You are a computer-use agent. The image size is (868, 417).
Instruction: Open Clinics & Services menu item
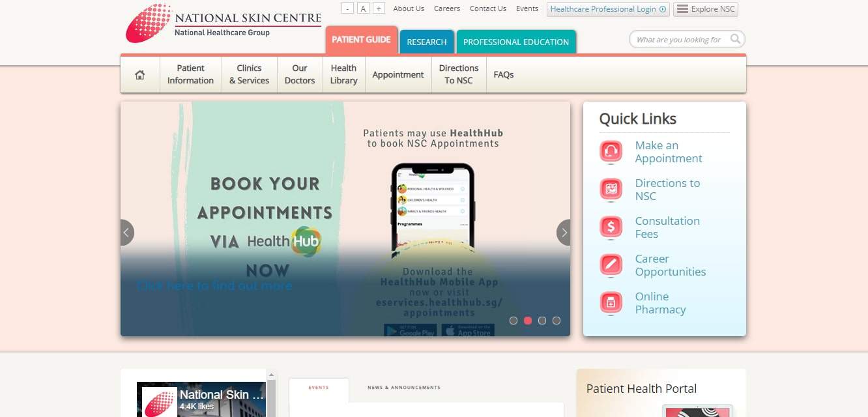(249, 74)
